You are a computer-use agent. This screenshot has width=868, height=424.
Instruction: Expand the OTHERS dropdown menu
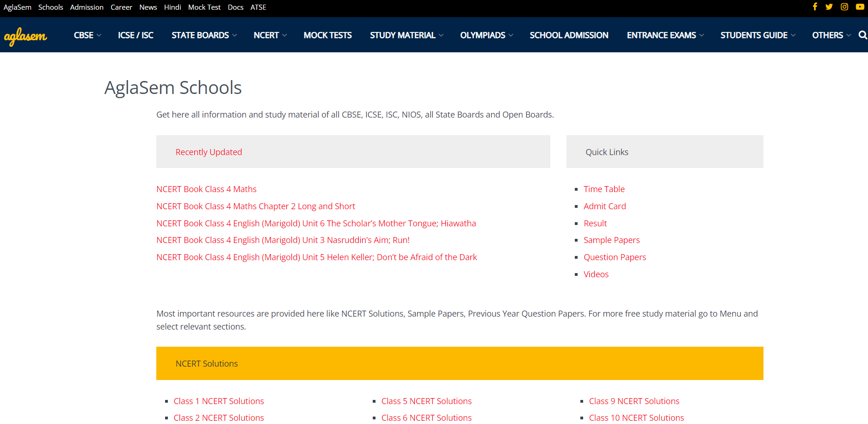coord(831,35)
